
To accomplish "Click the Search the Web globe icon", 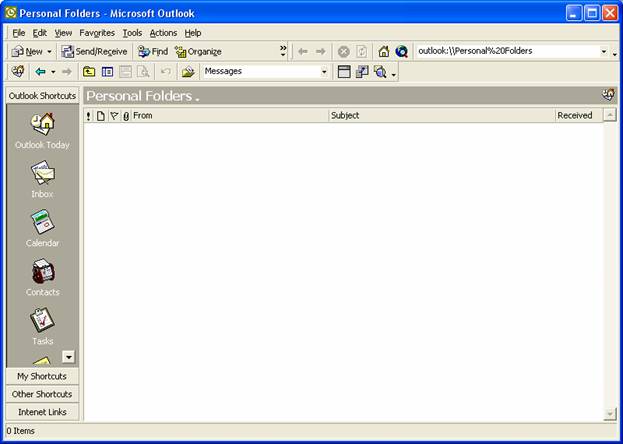I will 402,52.
